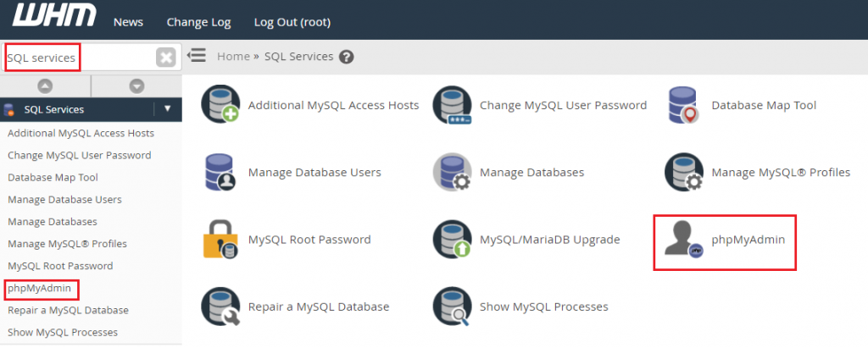Clear the SQL services search box
The height and width of the screenshot is (348, 868).
(165, 57)
